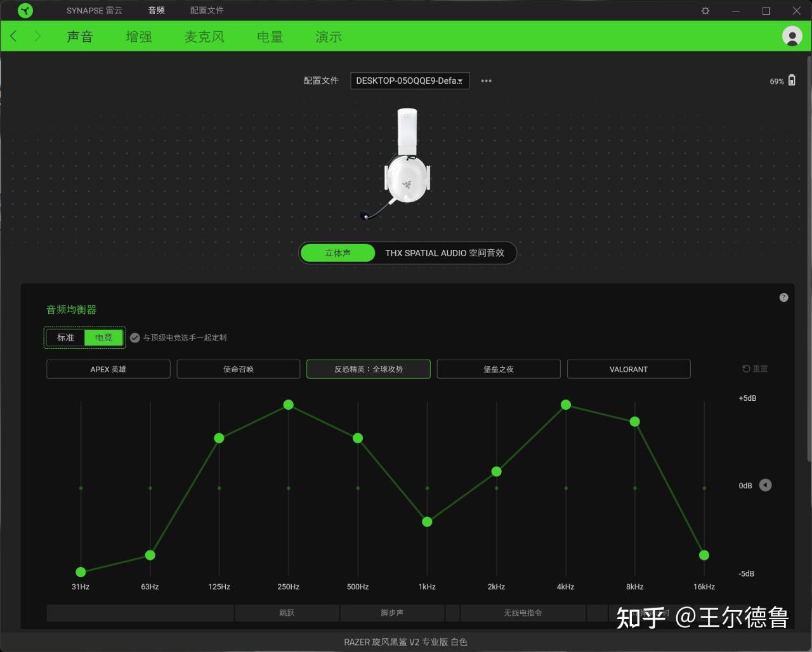Open the SYNAPSE 雷云 tab
Screen dimensions: 812x652
(x=95, y=11)
